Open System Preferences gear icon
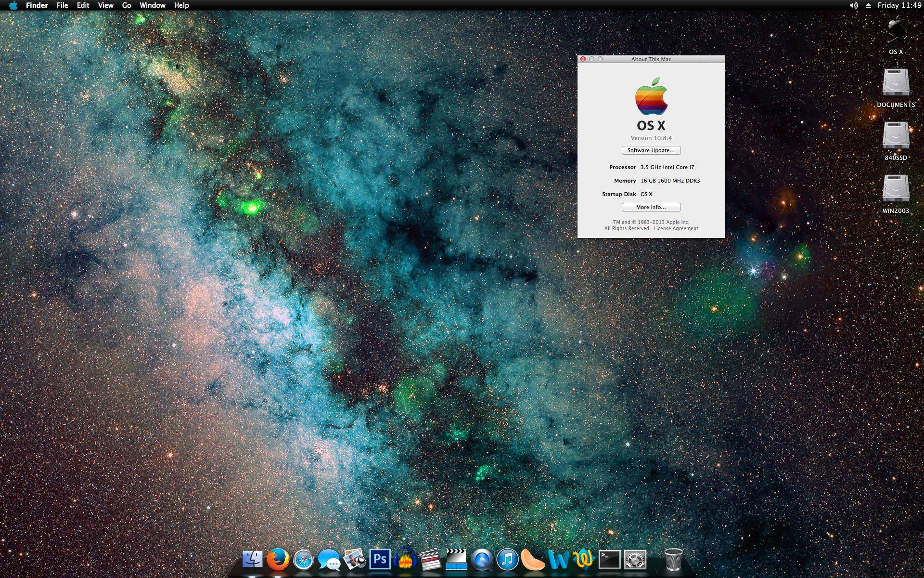Screen dimensions: 924x578 [x=635, y=560]
